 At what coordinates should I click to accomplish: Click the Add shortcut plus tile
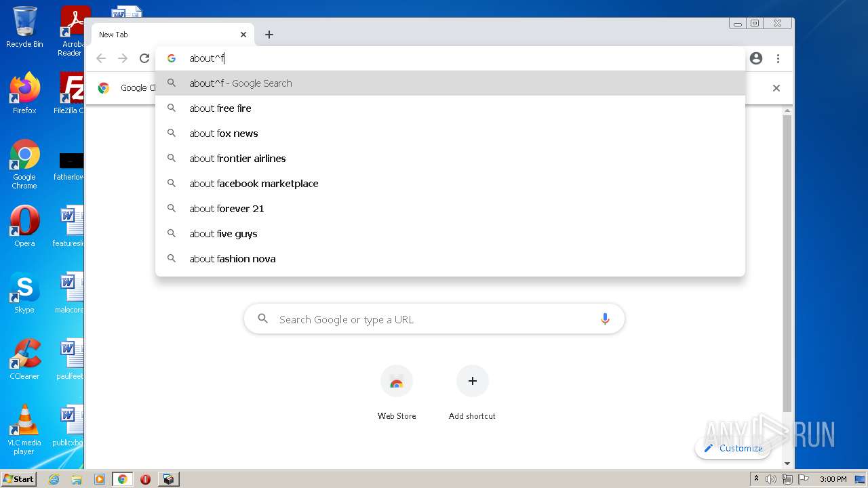473,381
